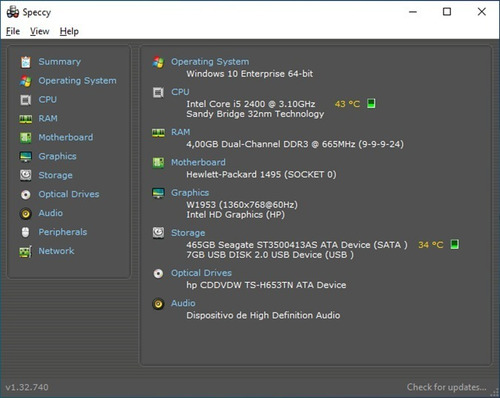Click the Optical Drives disc sidebar icon
The width and height of the screenshot is (500, 398).
click(x=26, y=195)
